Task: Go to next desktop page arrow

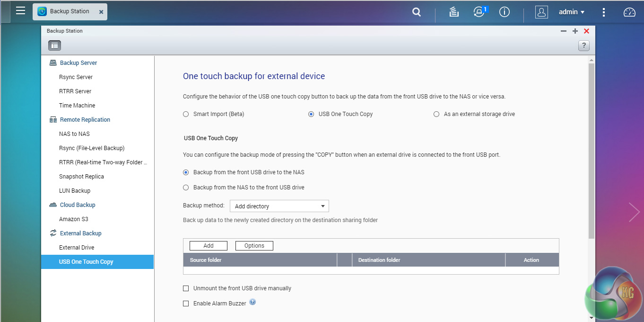Action: click(634, 212)
